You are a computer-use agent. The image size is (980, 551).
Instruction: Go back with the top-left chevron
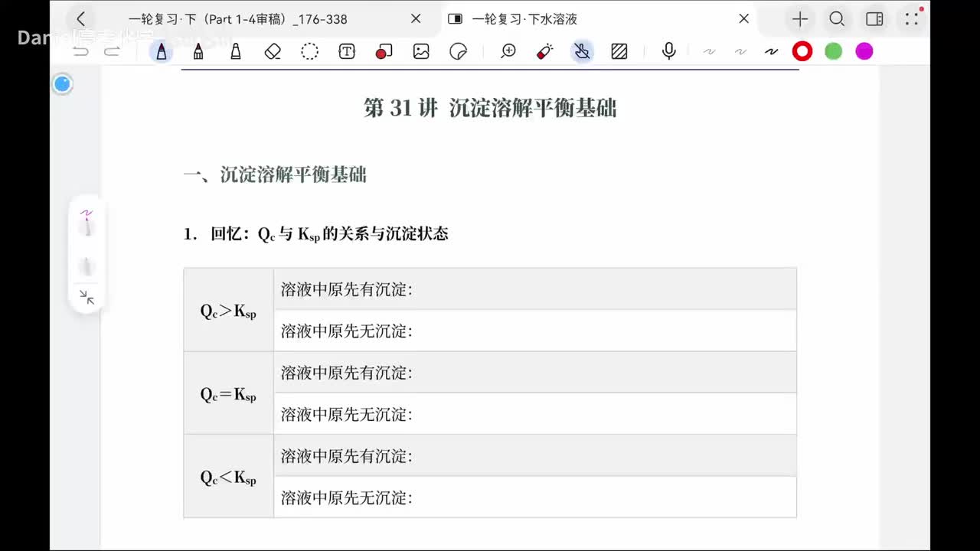tap(80, 19)
